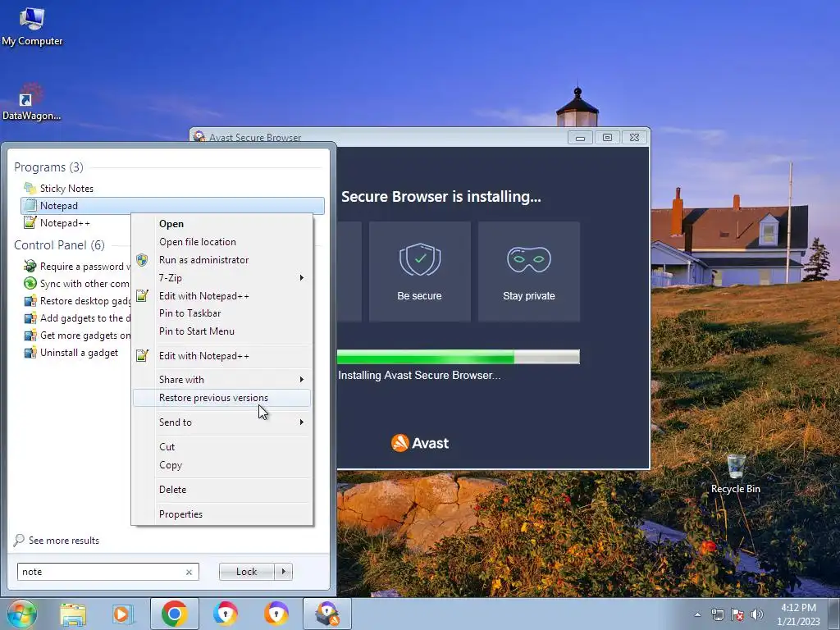Open the purple Avast Secure Browser taskbar icon

[x=276, y=614]
